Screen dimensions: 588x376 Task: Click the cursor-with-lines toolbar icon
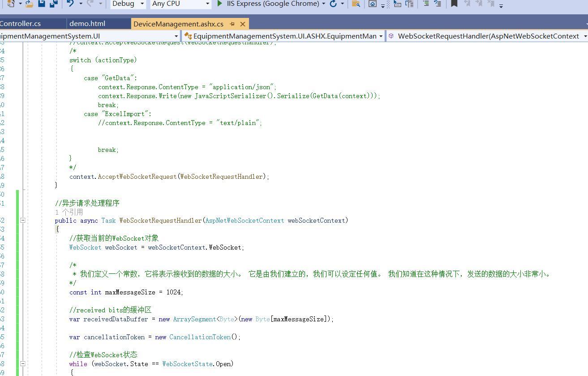pyautogui.click(x=397, y=4)
